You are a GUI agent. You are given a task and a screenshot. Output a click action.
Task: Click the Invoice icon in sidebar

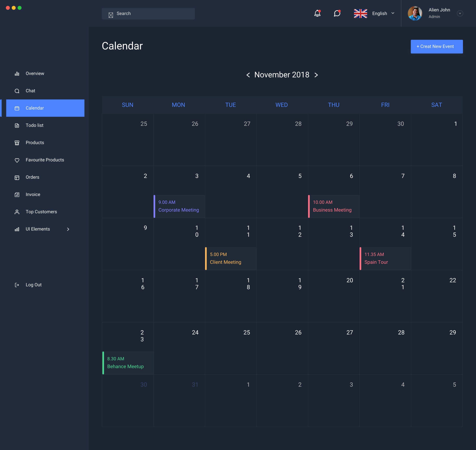[17, 195]
